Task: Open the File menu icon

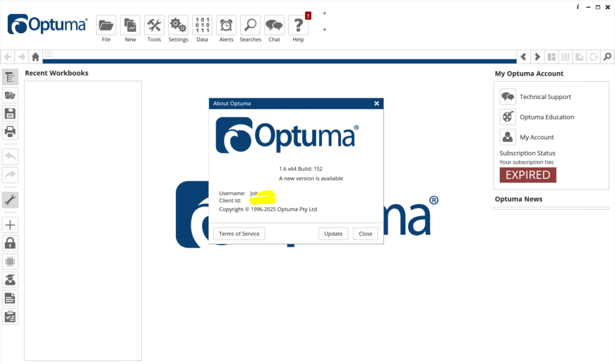Action: pyautogui.click(x=106, y=25)
